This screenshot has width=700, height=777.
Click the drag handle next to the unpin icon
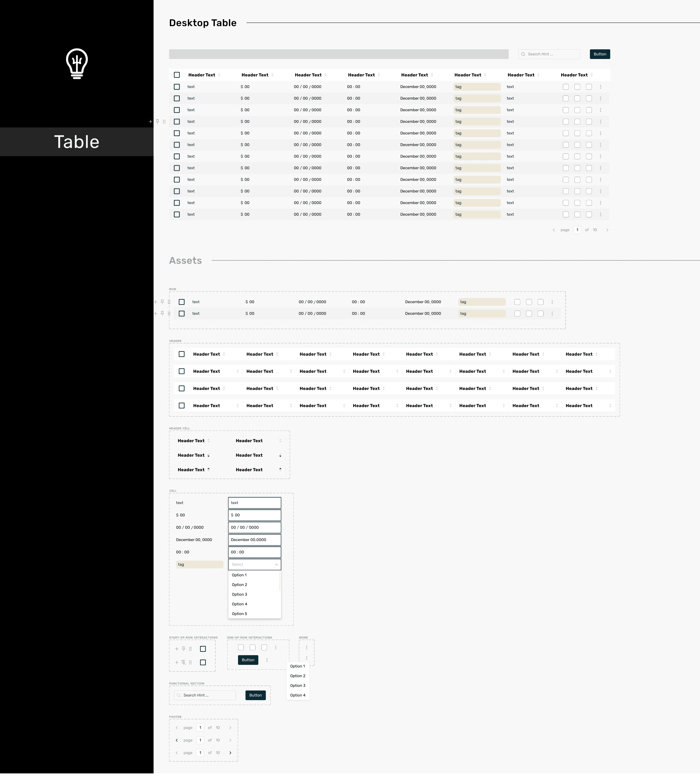pyautogui.click(x=190, y=662)
